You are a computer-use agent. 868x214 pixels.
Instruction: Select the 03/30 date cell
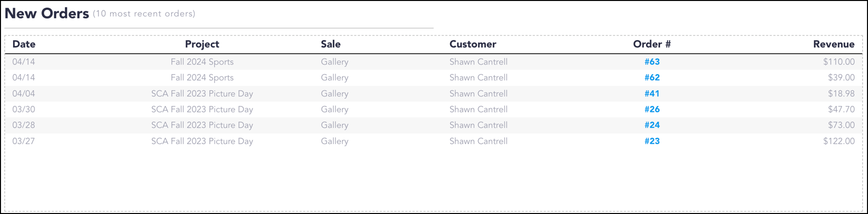click(x=23, y=109)
